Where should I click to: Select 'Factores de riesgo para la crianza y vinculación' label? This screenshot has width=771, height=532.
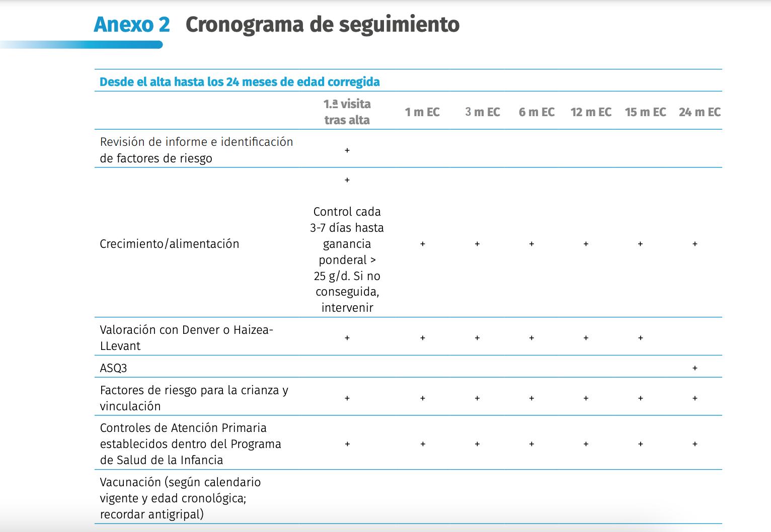[194, 398]
